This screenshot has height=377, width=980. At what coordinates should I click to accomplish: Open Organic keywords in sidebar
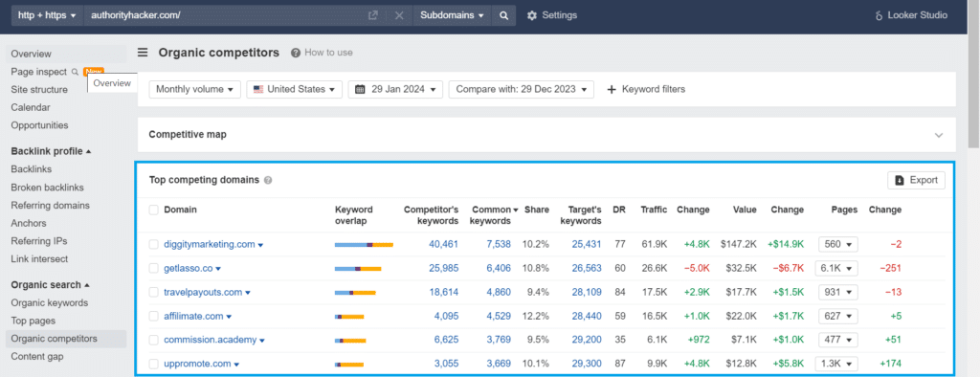tap(50, 302)
